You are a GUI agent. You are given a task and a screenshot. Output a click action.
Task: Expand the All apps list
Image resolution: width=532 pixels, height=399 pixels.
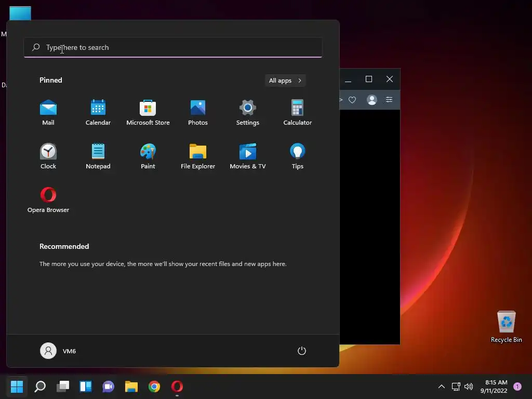285,81
